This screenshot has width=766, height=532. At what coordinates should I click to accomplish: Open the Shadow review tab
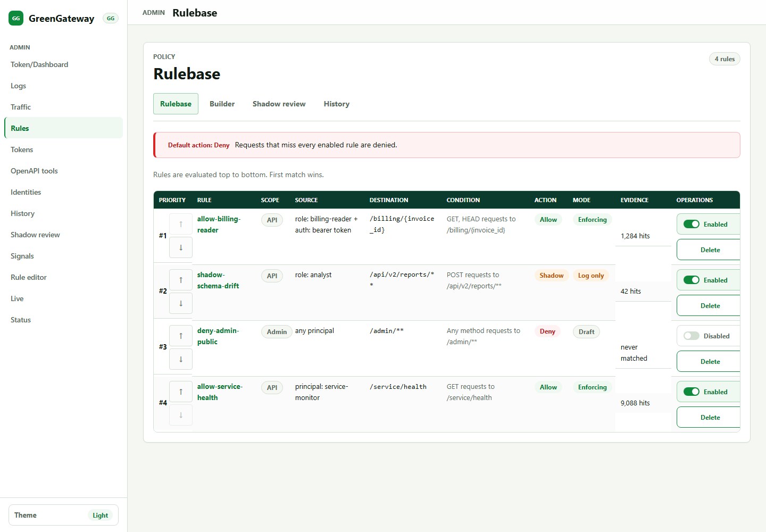[x=279, y=104]
